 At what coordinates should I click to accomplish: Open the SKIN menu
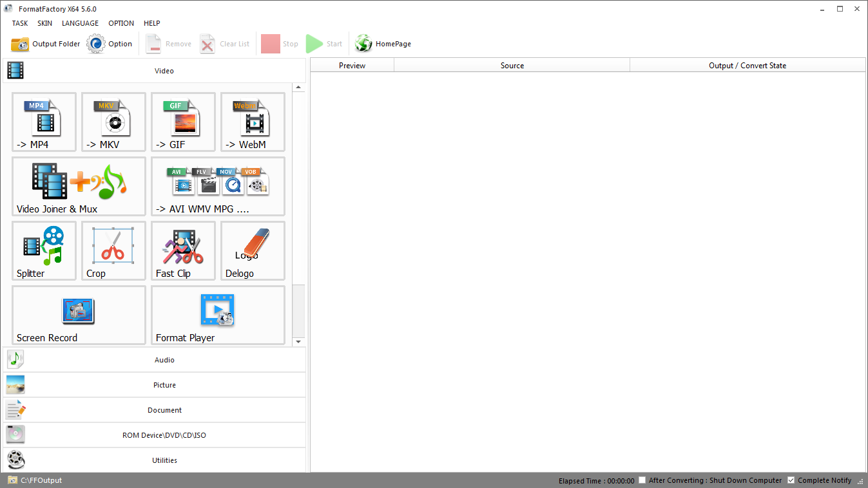tap(45, 23)
